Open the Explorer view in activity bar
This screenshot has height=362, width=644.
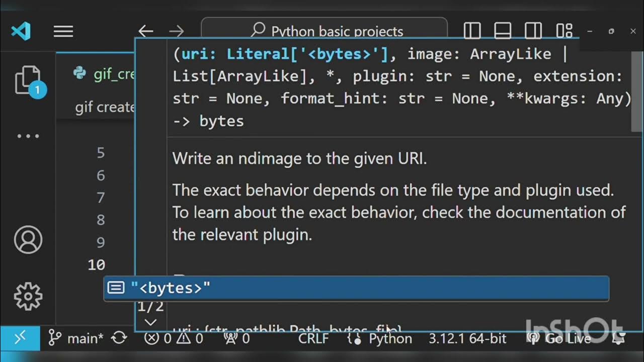click(x=27, y=80)
